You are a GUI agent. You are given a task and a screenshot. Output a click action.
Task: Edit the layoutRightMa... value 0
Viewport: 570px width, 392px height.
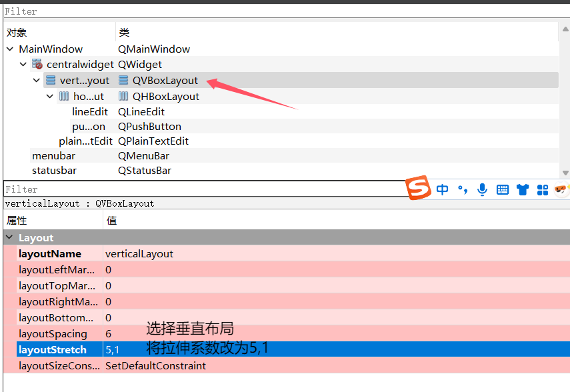coord(337,301)
